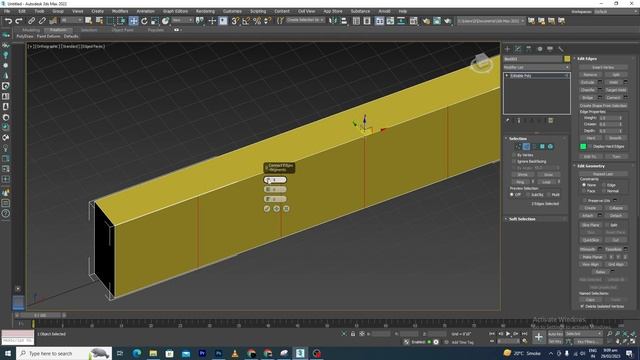
Task: Open the Modify tab in command panel
Action: click(x=518, y=49)
